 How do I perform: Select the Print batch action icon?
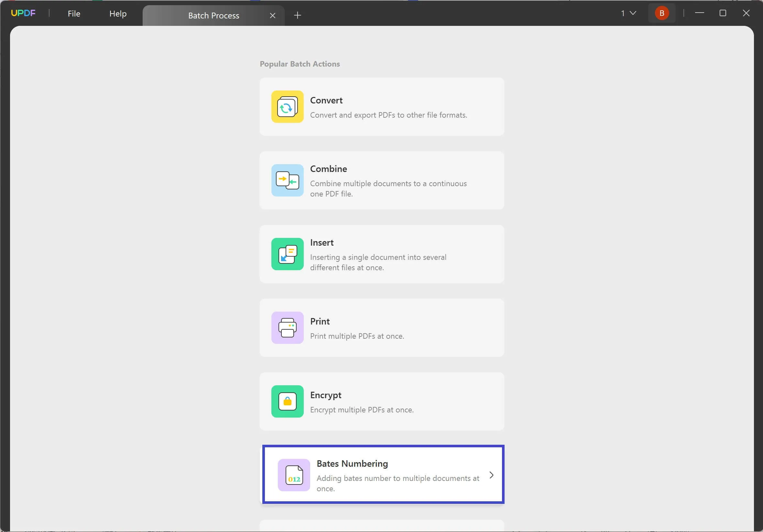click(x=287, y=327)
